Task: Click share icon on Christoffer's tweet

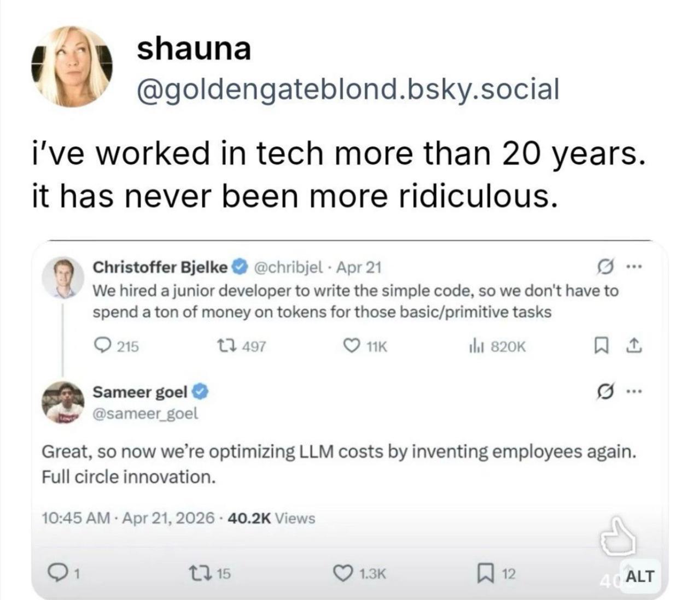Action: point(633,345)
